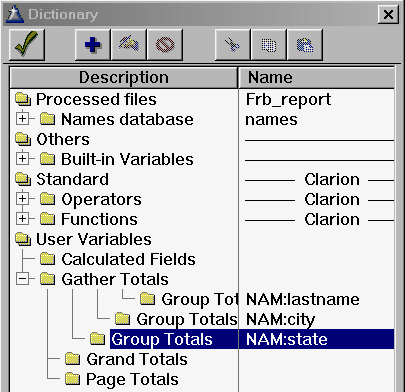Click highlighted Group Totals NAM:state row
This screenshot has width=405, height=392.
[x=252, y=339]
